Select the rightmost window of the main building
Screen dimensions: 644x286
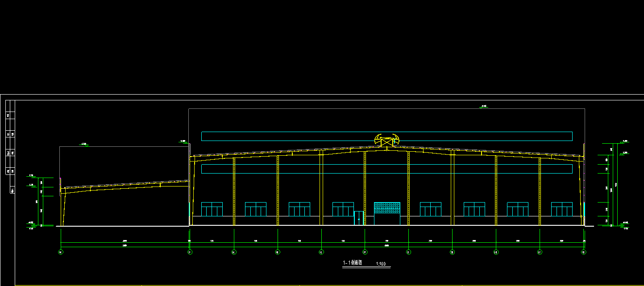tap(561, 209)
